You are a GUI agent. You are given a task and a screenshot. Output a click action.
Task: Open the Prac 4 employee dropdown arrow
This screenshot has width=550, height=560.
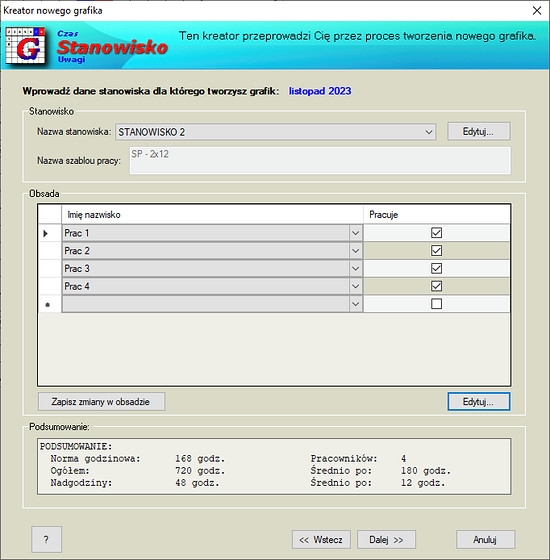tap(355, 286)
